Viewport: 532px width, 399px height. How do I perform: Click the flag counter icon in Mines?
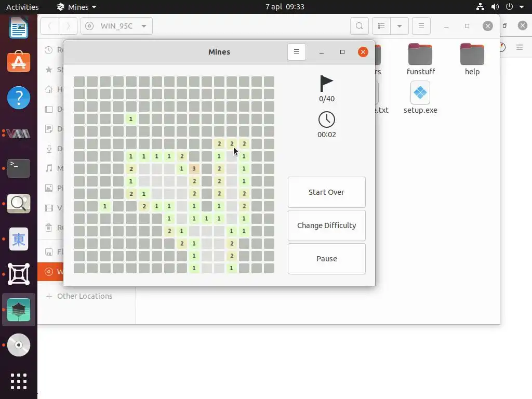326,84
